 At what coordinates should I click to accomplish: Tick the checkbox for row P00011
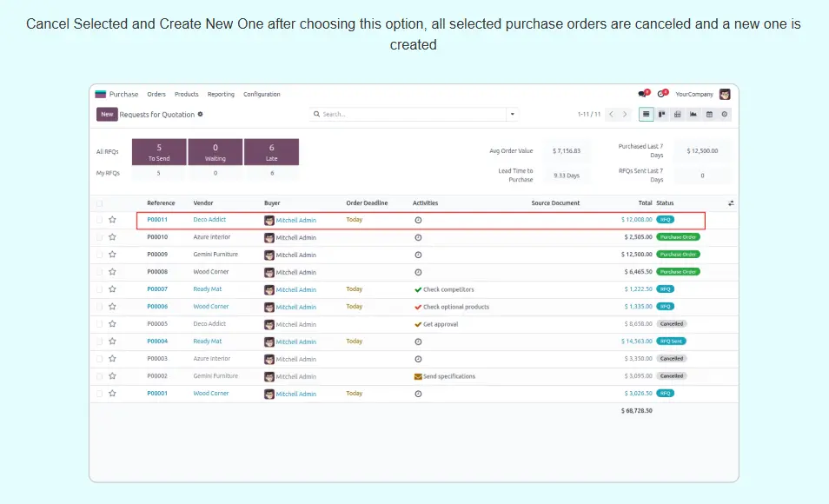point(99,220)
